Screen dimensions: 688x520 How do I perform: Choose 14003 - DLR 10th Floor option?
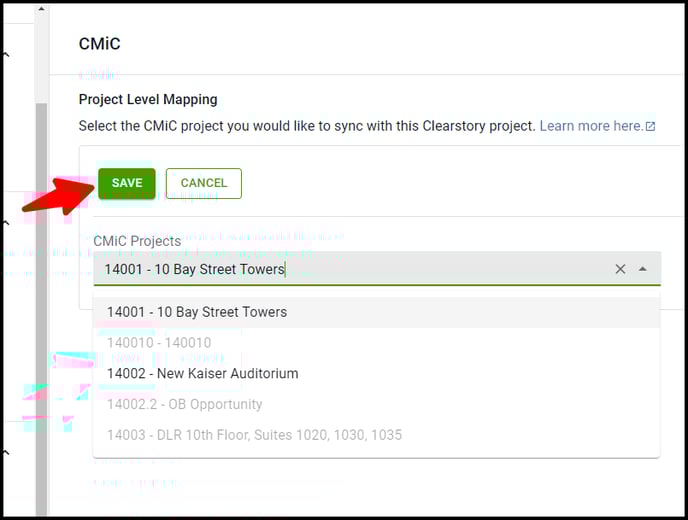click(254, 435)
